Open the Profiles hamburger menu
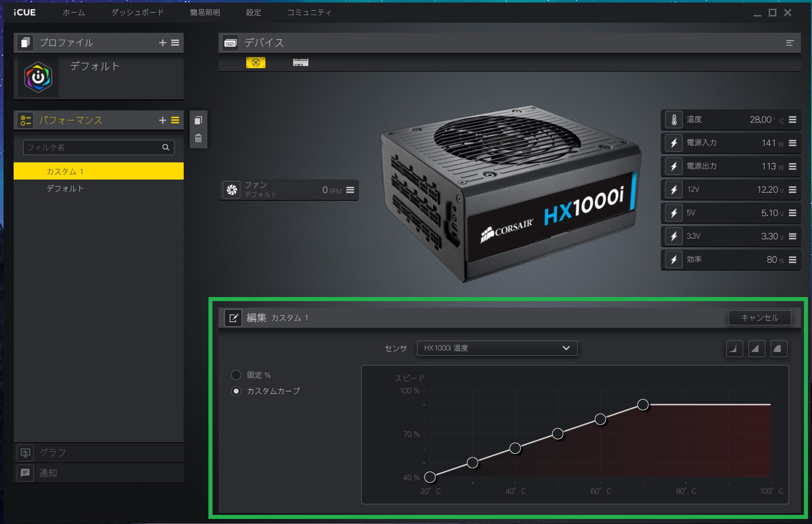Image resolution: width=812 pixels, height=524 pixels. [175, 43]
